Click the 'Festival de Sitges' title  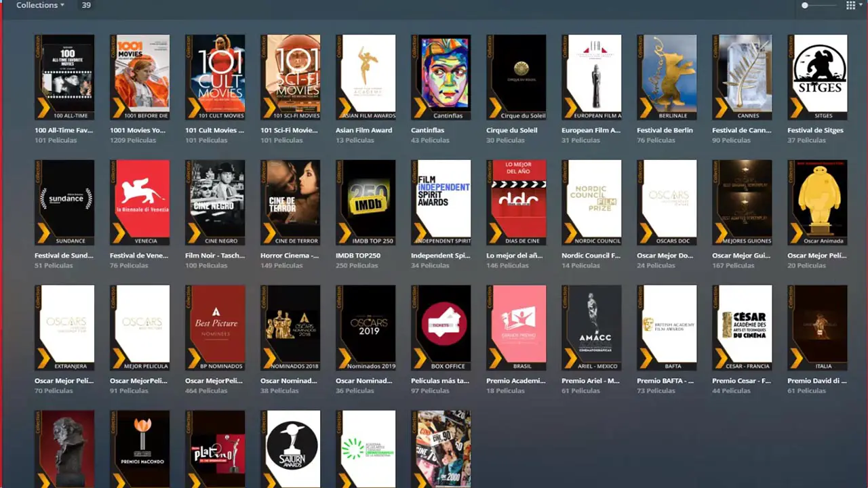[816, 130]
